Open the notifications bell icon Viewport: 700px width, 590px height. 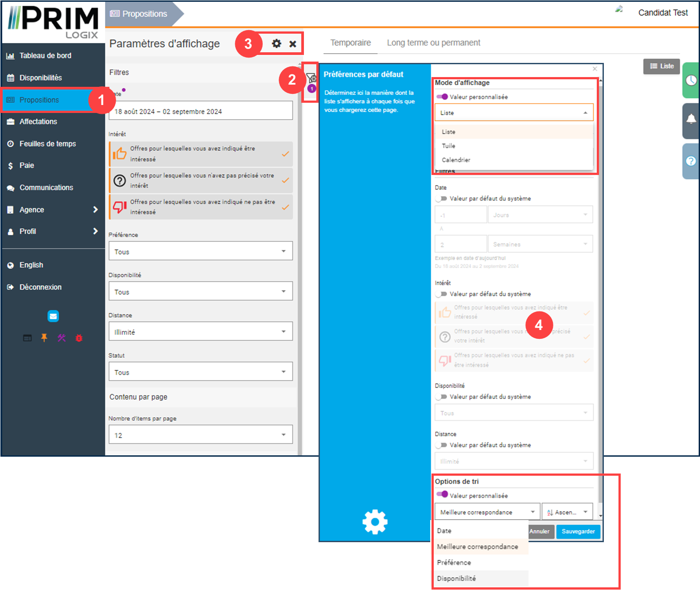[691, 119]
